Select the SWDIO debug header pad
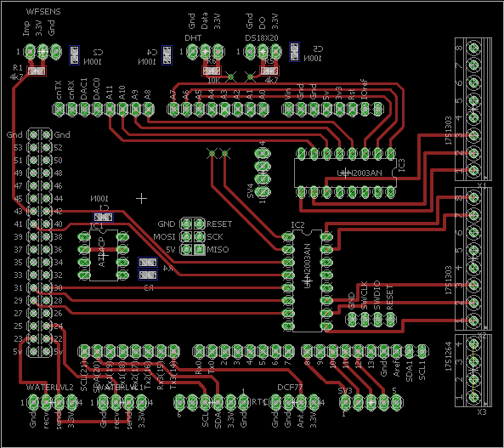 click(x=377, y=319)
